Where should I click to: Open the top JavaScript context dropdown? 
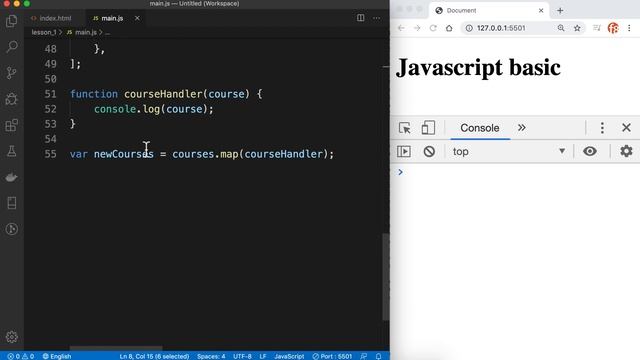509,151
